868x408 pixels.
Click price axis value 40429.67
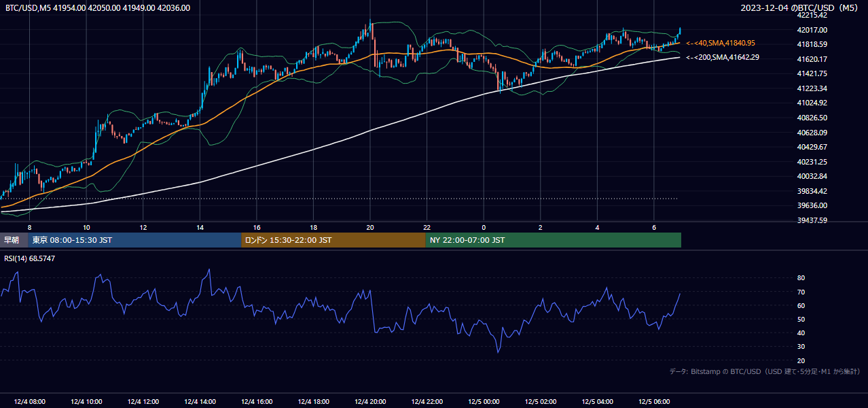click(x=813, y=147)
